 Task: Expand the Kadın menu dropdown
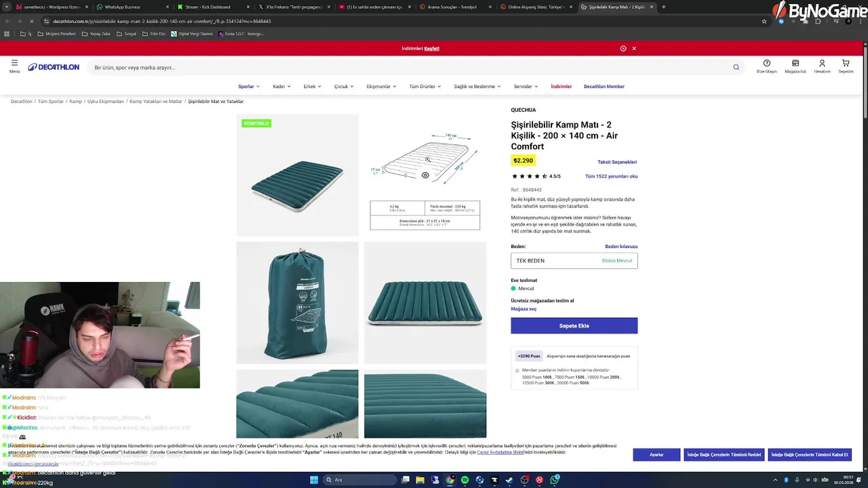click(x=281, y=87)
